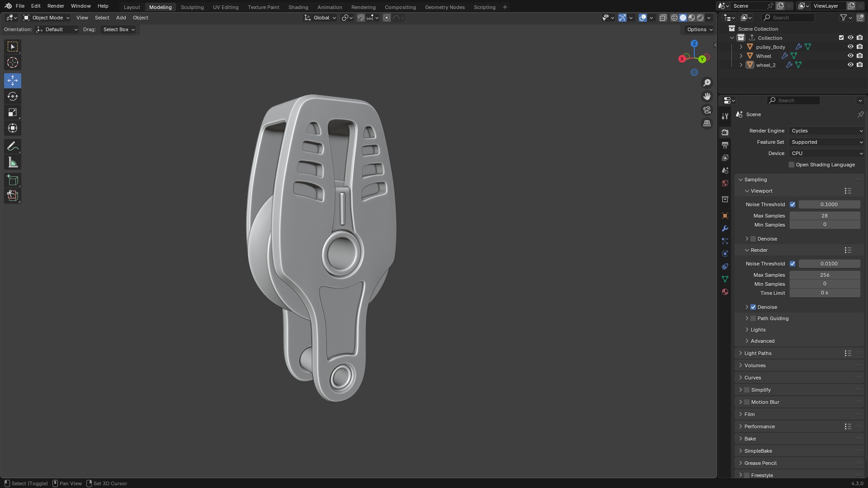
Task: Select the Cursor tool in the toolbar
Action: (x=13, y=62)
